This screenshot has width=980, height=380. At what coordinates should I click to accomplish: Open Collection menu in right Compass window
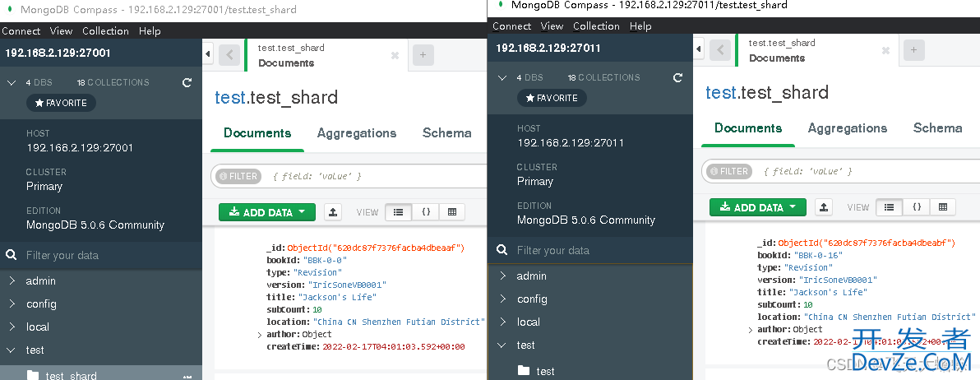[596, 26]
